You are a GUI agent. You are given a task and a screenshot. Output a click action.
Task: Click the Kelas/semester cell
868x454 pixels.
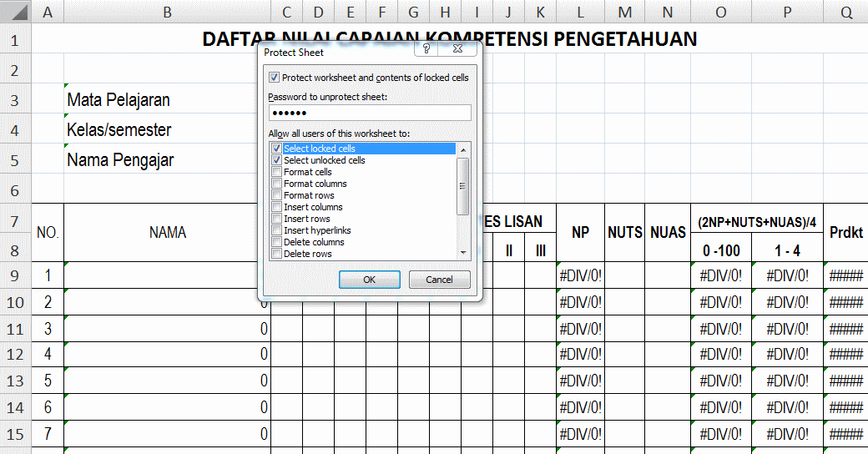(167, 129)
